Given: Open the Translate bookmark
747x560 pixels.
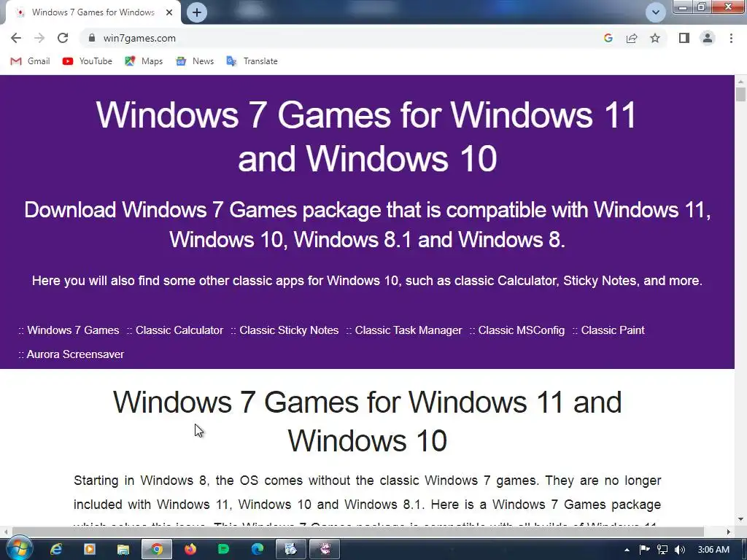Looking at the screenshot, I should 252,61.
